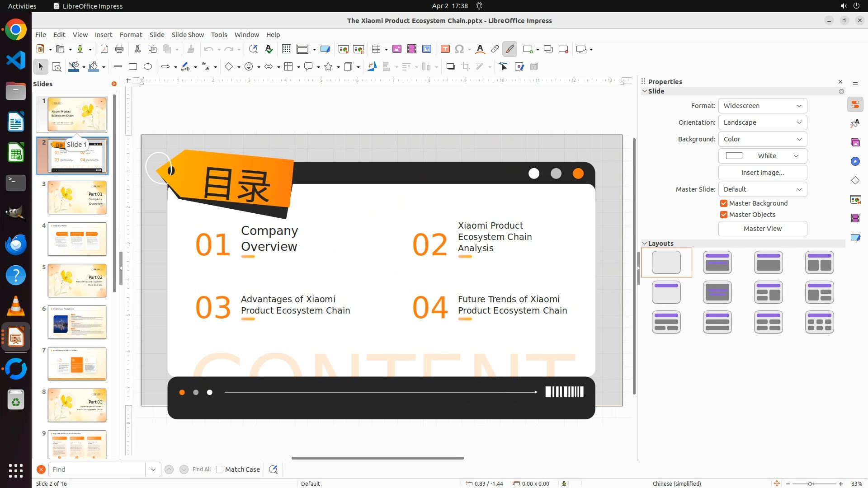Select the Ellipse shape tool
The image size is (868, 488).
(x=148, y=67)
